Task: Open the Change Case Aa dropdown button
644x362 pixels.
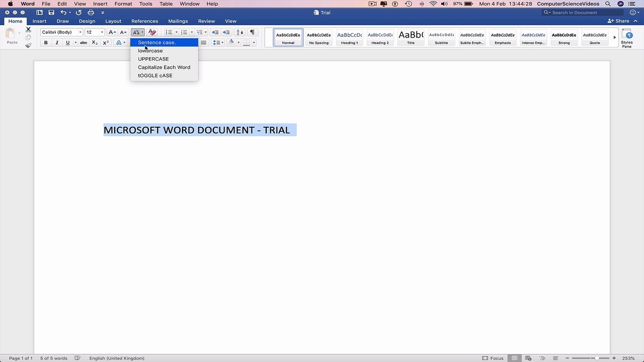Action: tap(137, 32)
